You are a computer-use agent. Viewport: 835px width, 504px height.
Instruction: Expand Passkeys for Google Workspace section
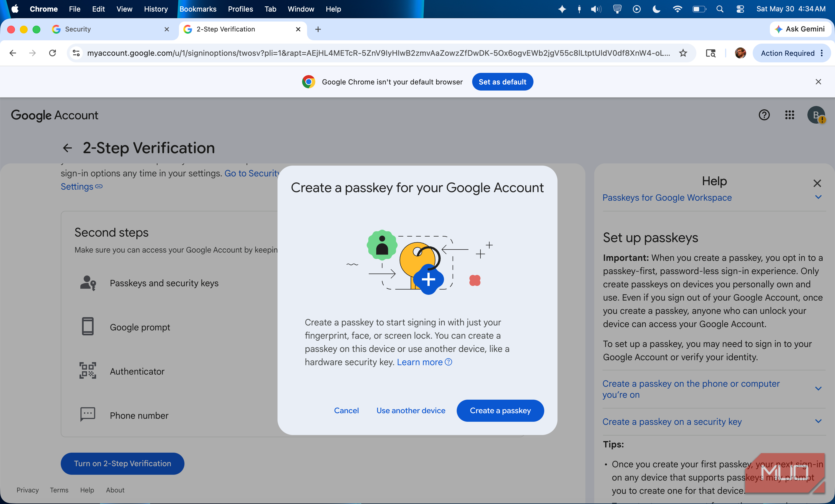click(714, 197)
